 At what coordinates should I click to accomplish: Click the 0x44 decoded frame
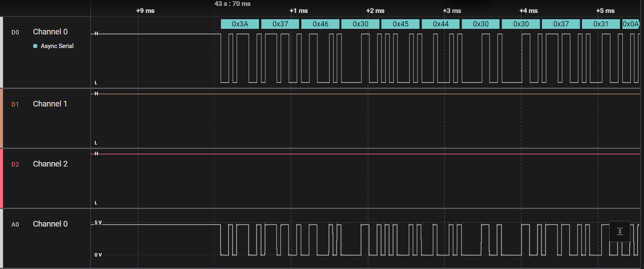tap(440, 24)
